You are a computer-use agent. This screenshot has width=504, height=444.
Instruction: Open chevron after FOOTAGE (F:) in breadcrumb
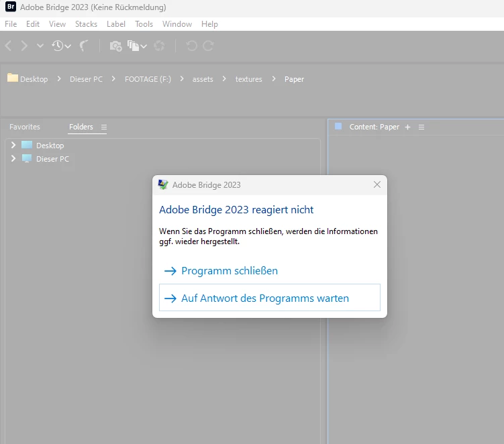182,78
